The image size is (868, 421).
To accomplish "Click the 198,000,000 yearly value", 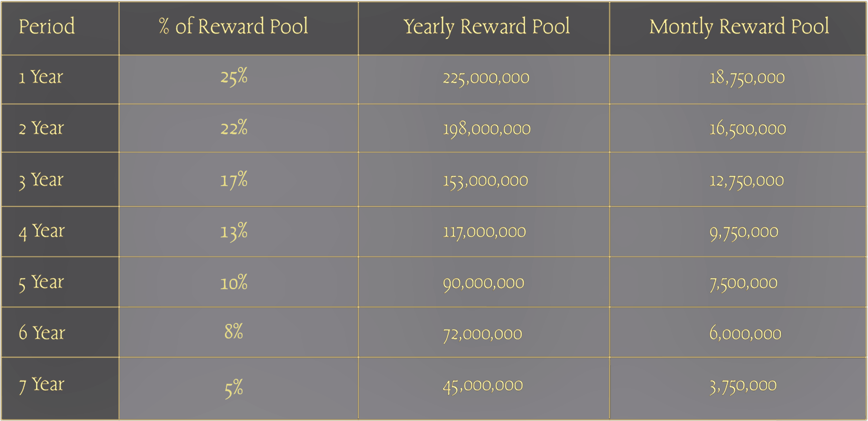I will pos(487,129).
